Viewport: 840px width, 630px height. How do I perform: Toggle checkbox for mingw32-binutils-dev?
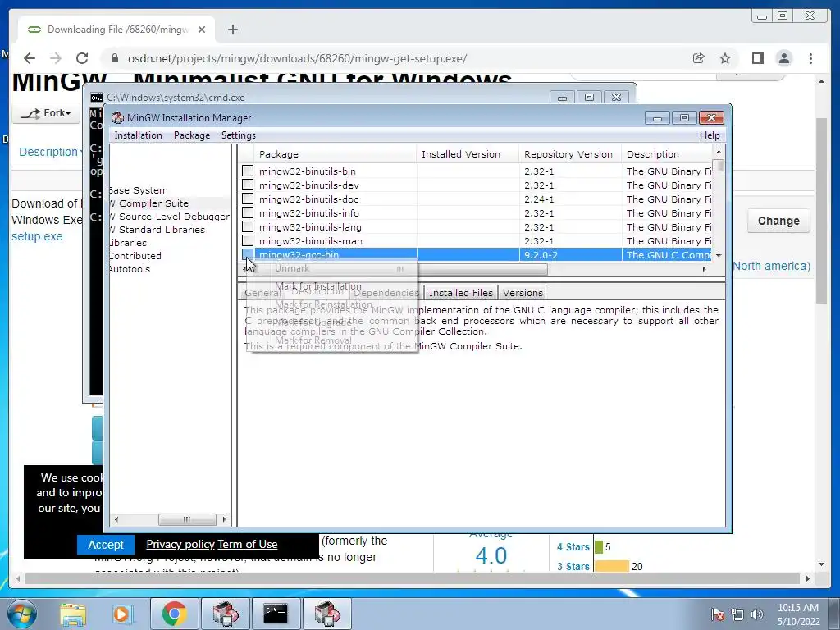coord(248,185)
